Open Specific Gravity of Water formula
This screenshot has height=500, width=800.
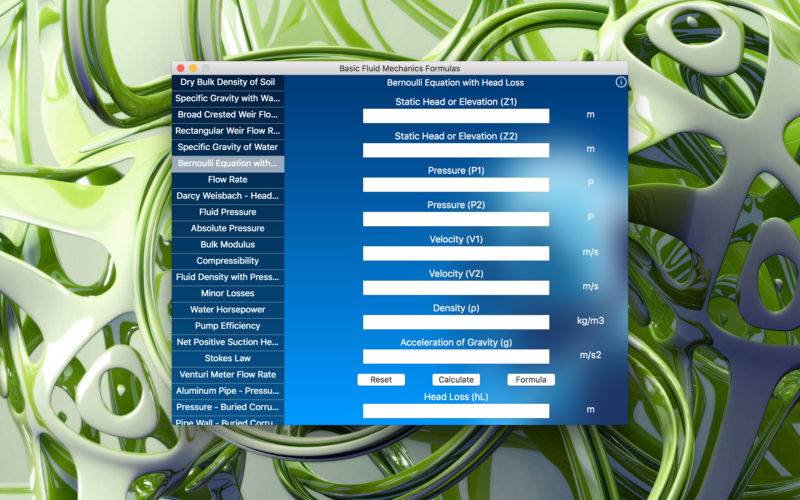[x=228, y=147]
